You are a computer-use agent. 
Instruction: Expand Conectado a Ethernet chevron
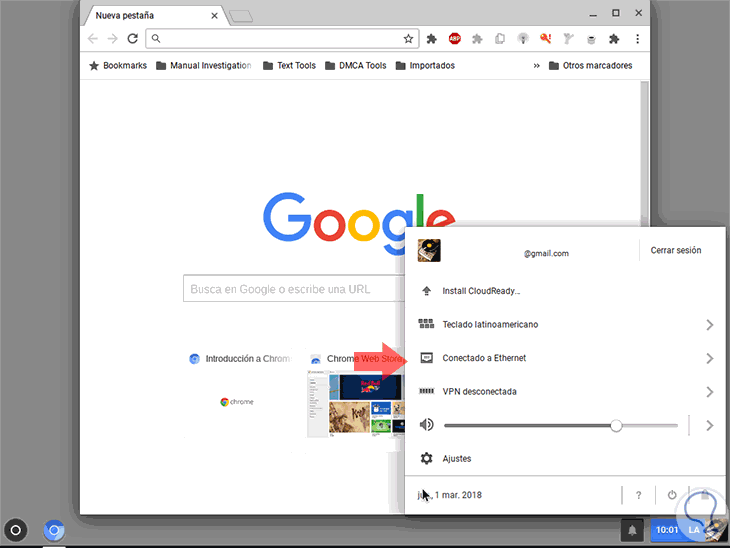[709, 358]
